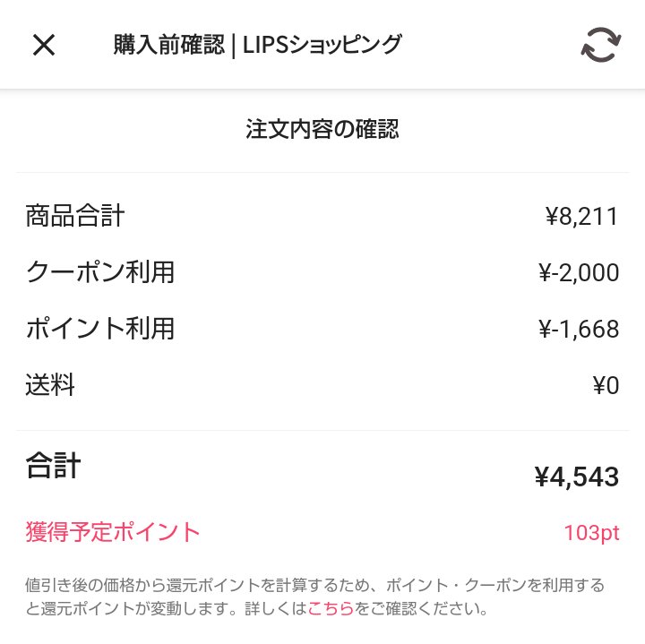Select the ¥0 shipping fee value
This screenshot has height=644, width=645.
[606, 386]
